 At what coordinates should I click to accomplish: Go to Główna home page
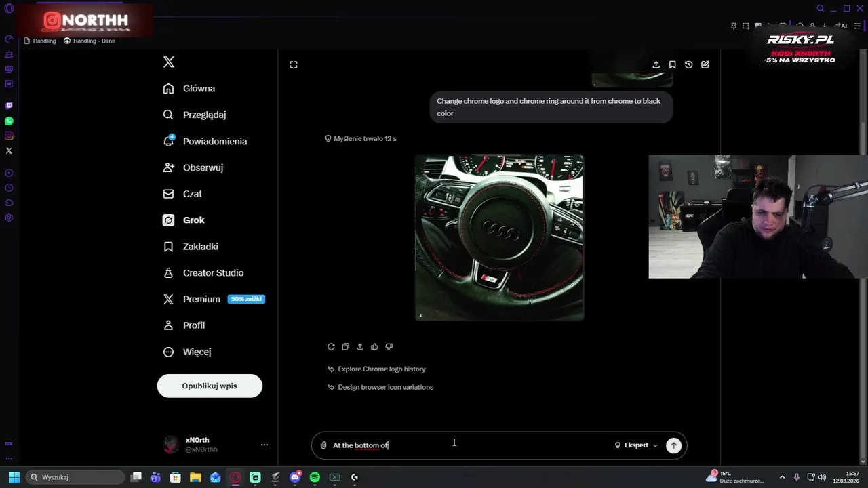coord(189,89)
